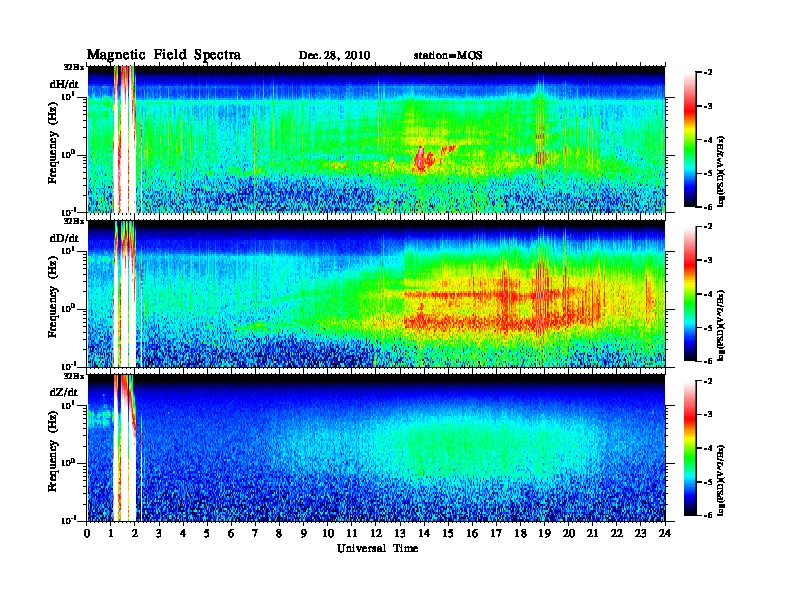Screen dimensions: 792x612
Task: Click the "-2" tick on dH/dt color bar
Action: pyautogui.click(x=708, y=73)
